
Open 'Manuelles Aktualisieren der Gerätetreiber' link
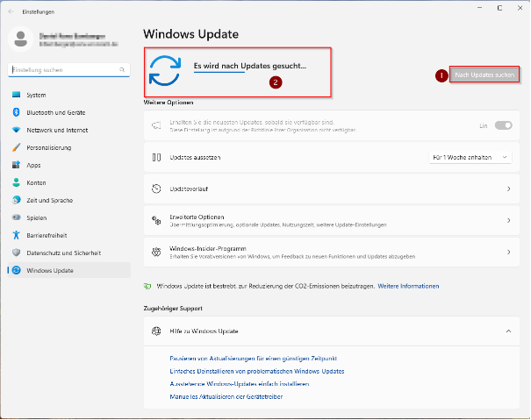tap(226, 396)
